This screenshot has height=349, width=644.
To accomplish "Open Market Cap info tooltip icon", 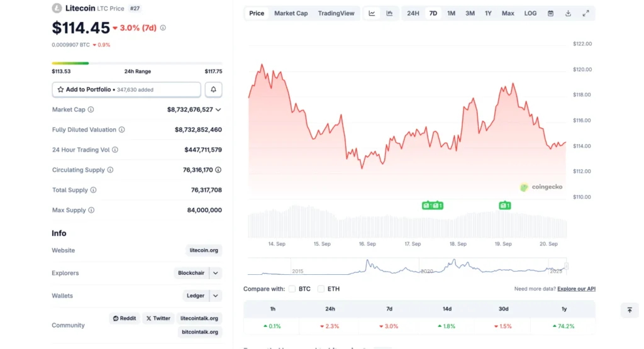I will [x=91, y=109].
